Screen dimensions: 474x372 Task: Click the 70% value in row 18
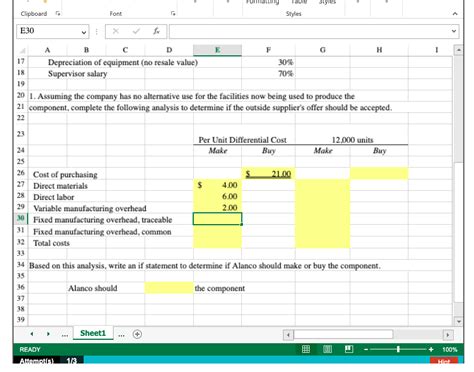286,74
